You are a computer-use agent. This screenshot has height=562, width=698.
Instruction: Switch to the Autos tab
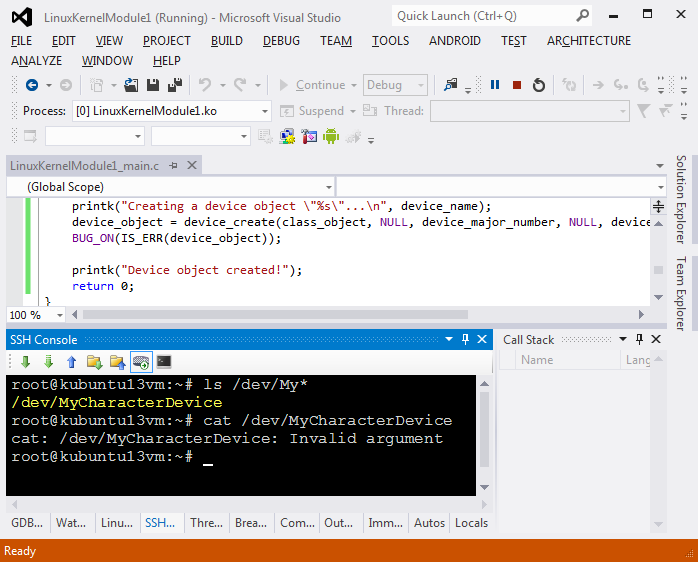(429, 523)
